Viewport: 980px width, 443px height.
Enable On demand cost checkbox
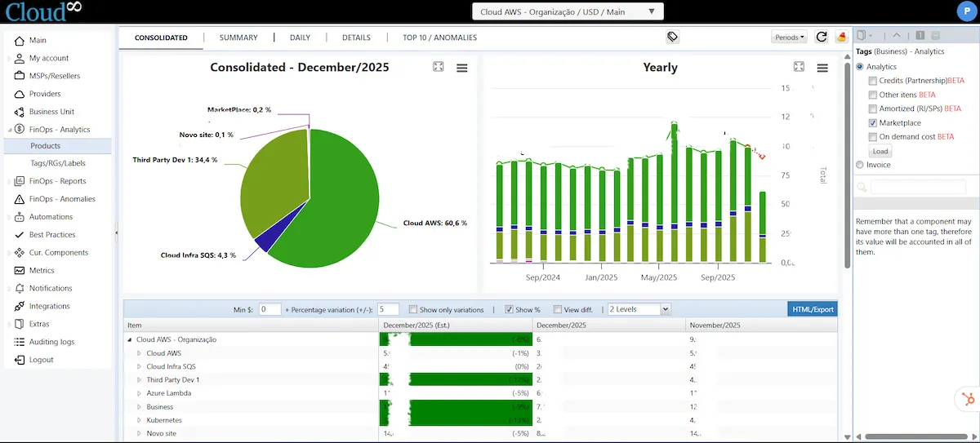click(x=873, y=136)
